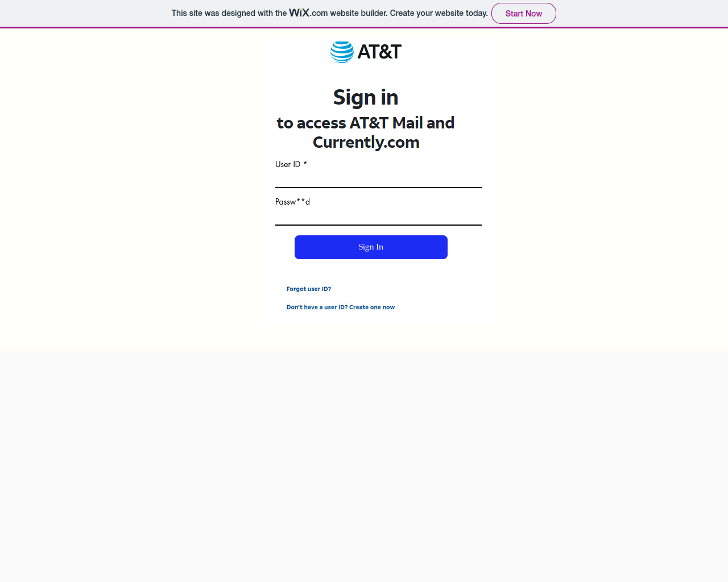
Task: Click the AT&T wordmark text beside globe
Action: pyautogui.click(x=379, y=52)
